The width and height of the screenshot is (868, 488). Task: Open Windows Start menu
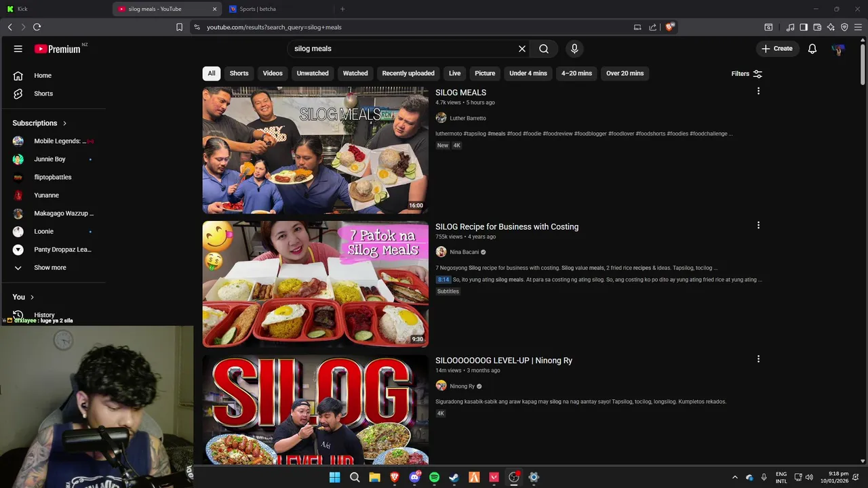[334, 477]
